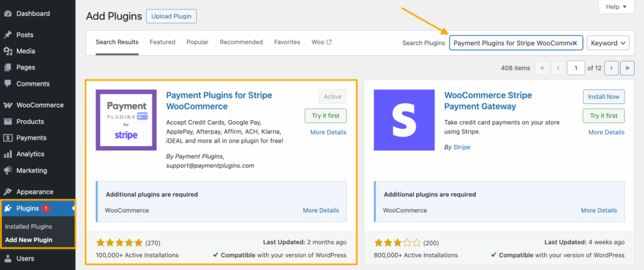Viewport: 644px width, 270px height.
Task: Click the WooCommerce logo icon
Action: click(8, 105)
